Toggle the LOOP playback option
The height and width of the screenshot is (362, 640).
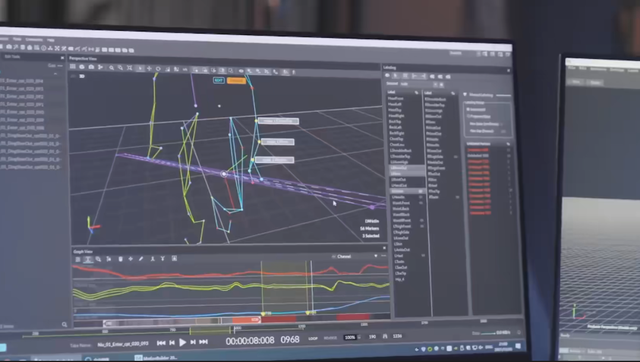pos(313,338)
